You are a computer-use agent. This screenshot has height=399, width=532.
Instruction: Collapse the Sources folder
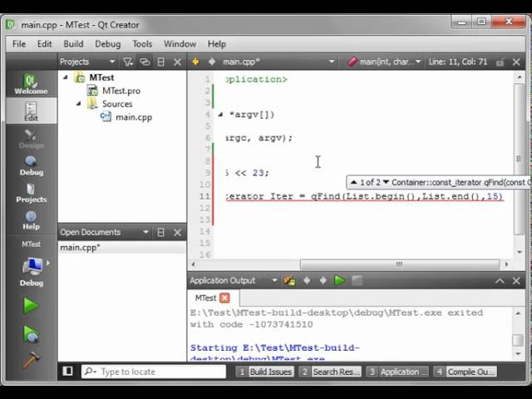tap(78, 103)
